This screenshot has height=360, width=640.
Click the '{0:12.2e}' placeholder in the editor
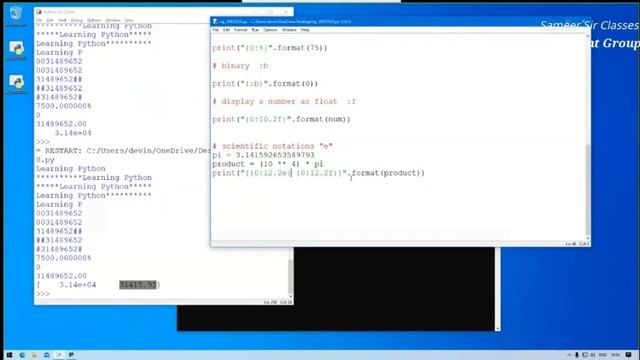click(270, 173)
